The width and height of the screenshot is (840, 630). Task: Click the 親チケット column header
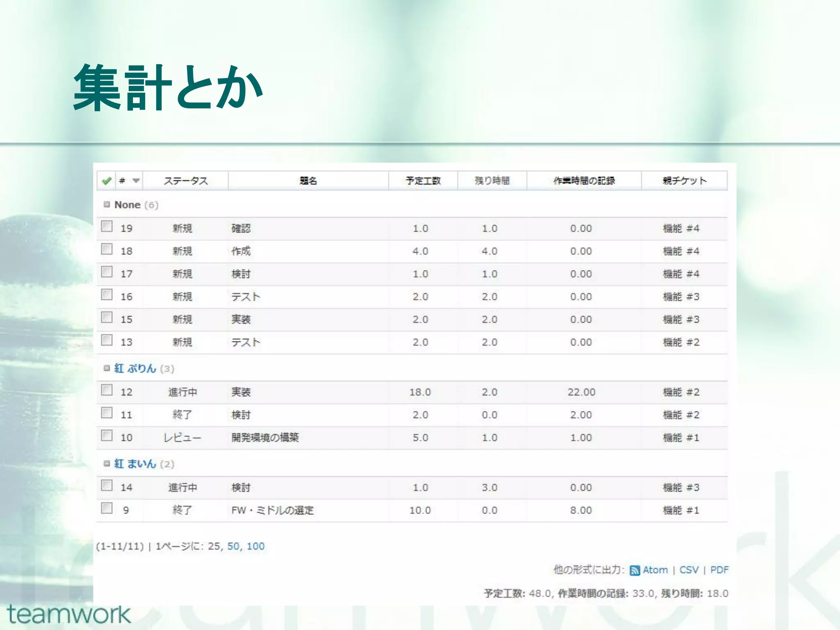(x=685, y=181)
